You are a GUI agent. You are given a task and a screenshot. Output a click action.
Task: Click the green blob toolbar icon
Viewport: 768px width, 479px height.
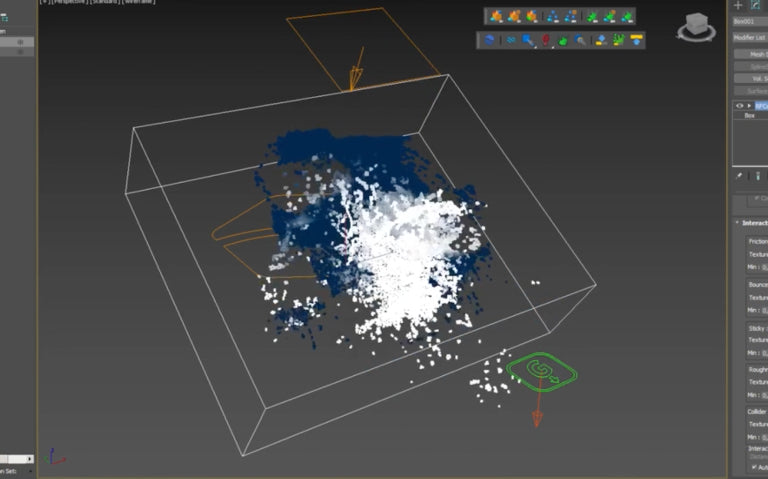pyautogui.click(x=563, y=41)
